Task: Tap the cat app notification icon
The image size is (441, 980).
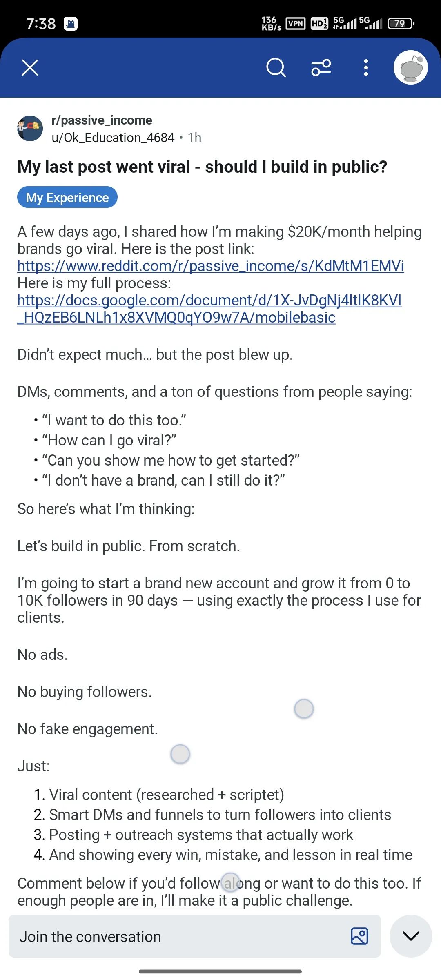Action: tap(71, 24)
